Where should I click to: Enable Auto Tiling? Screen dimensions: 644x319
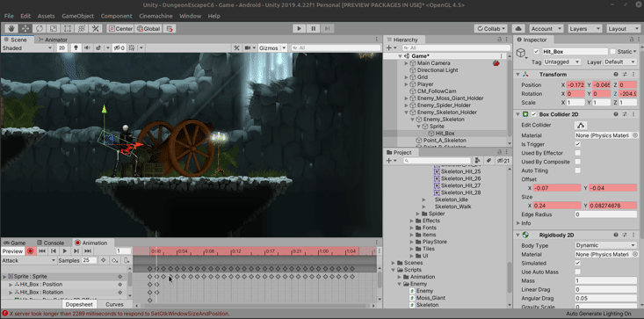click(x=578, y=170)
